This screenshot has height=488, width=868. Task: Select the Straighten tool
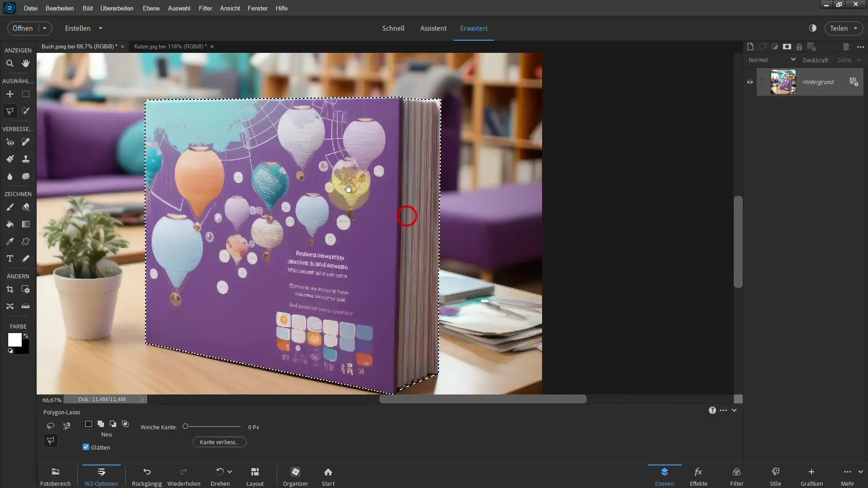pyautogui.click(x=26, y=306)
